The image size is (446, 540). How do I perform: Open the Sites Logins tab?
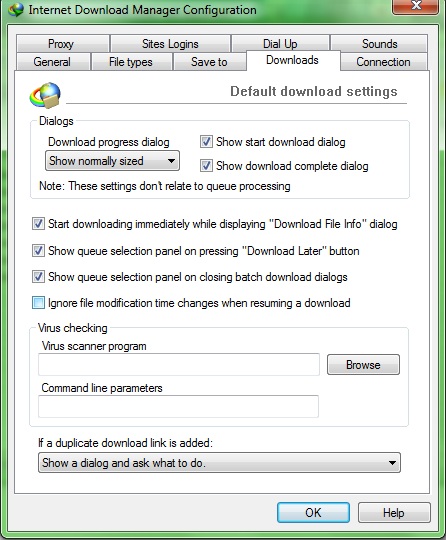170,43
